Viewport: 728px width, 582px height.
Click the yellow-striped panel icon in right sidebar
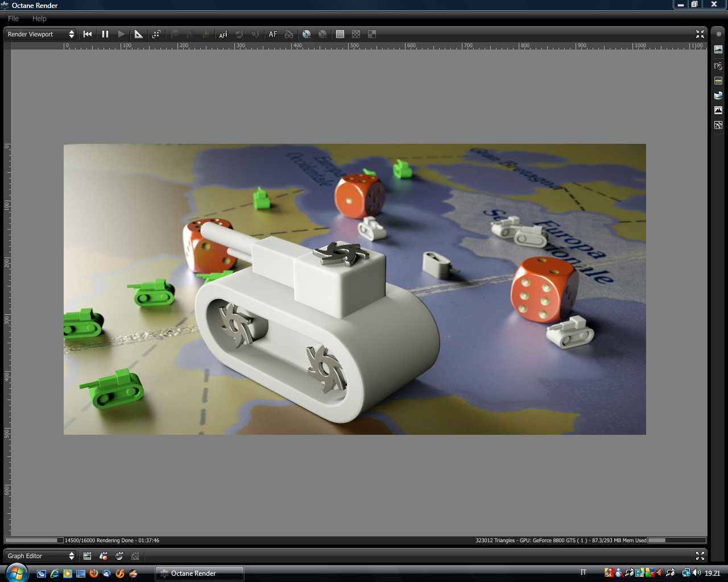tap(718, 81)
